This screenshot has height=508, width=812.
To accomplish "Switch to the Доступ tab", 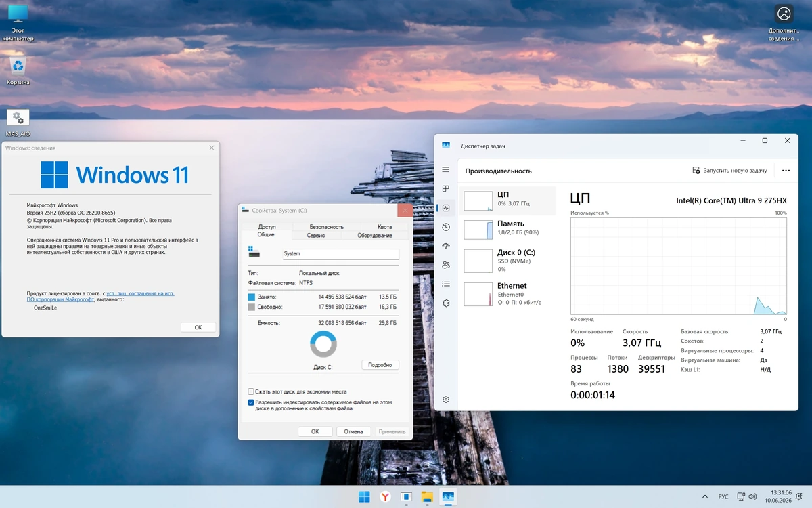I will (x=267, y=227).
